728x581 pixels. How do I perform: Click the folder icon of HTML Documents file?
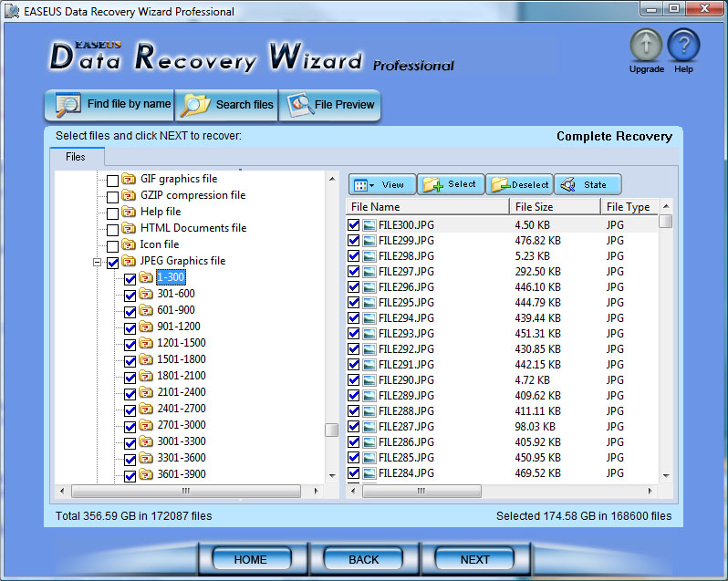pos(129,228)
